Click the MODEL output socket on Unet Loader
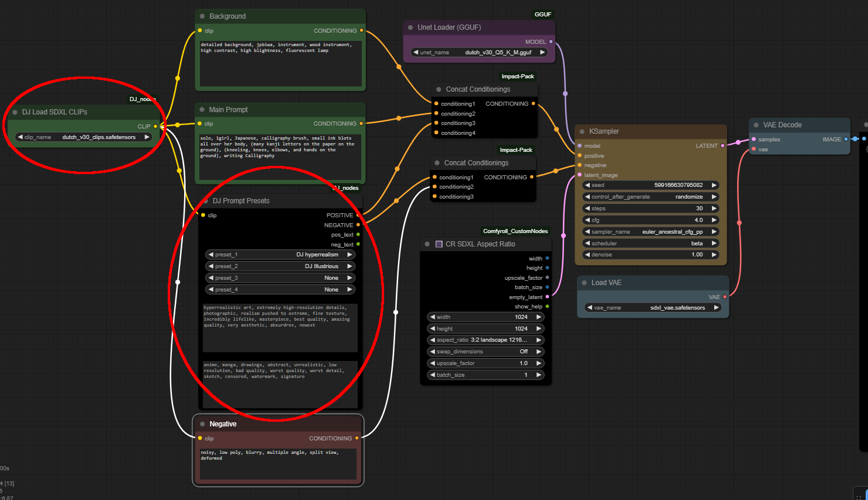The height and width of the screenshot is (500, 868). point(551,42)
